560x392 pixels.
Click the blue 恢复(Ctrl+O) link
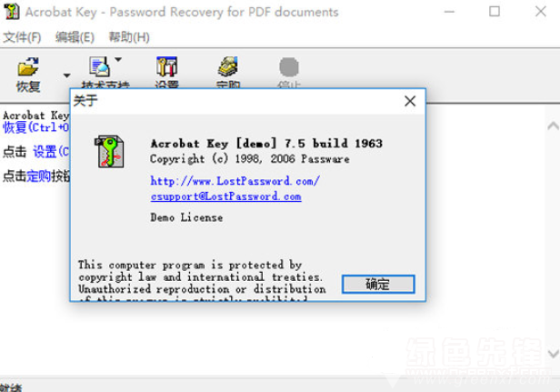coord(35,127)
